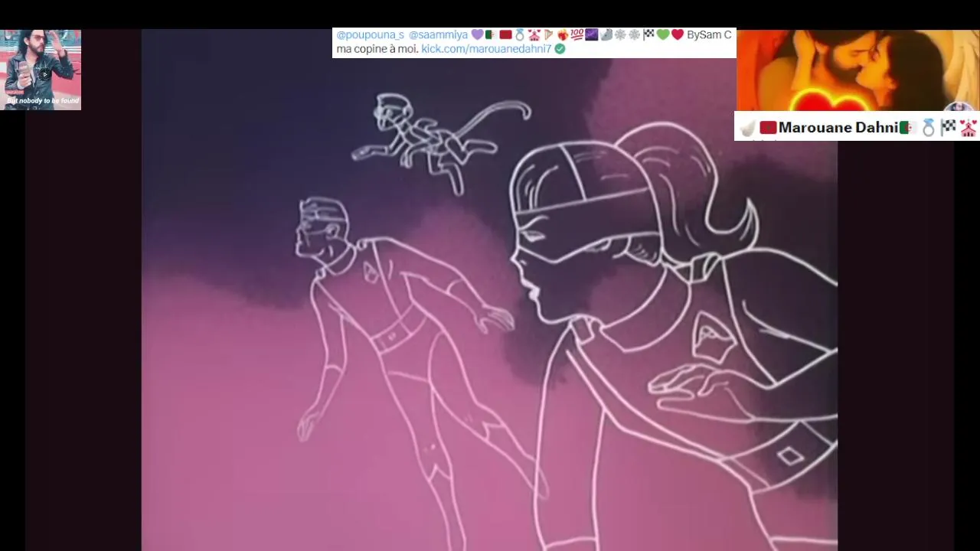Image resolution: width=980 pixels, height=551 pixels.
Task: Click the @saammiya mention
Action: pyautogui.click(x=438, y=35)
